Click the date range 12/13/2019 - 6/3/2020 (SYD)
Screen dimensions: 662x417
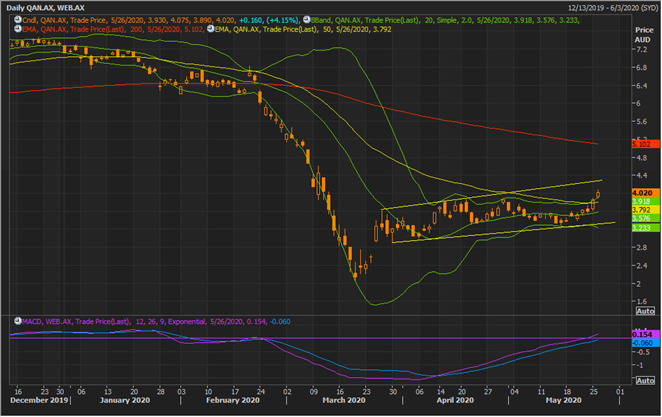(612, 8)
